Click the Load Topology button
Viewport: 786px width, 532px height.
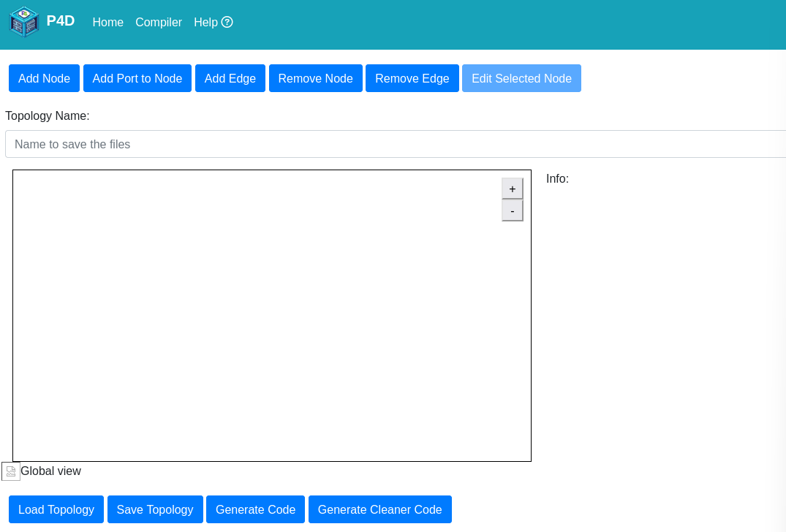pyautogui.click(x=56, y=509)
